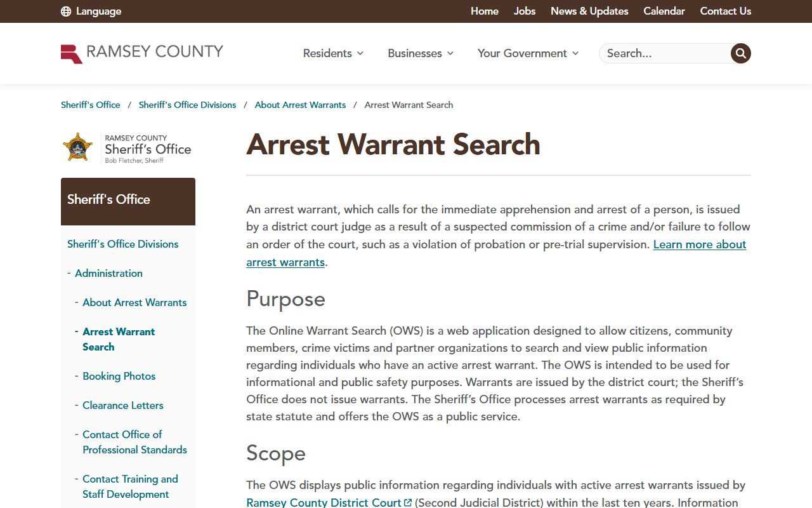Screen dimensions: 812x508
Task: Select Arrest Warrant Search in sidebar
Action: pos(119,339)
